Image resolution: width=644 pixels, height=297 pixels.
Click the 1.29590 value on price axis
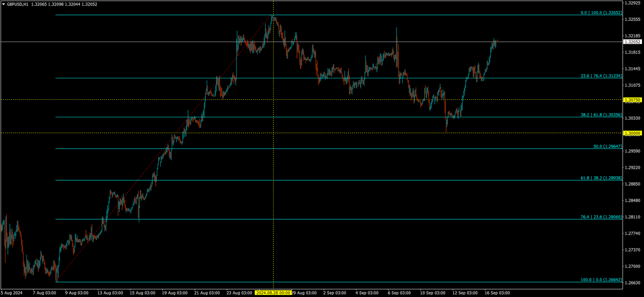click(x=633, y=151)
